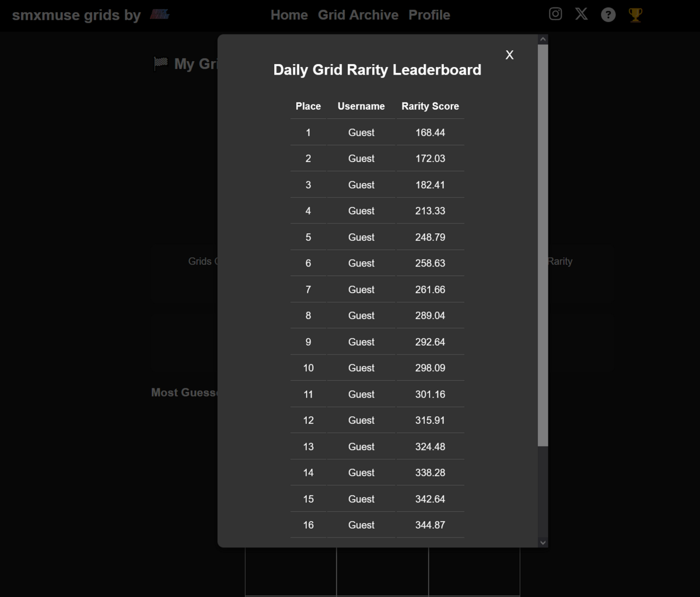
Task: Open the help question mark icon
Action: point(608,15)
